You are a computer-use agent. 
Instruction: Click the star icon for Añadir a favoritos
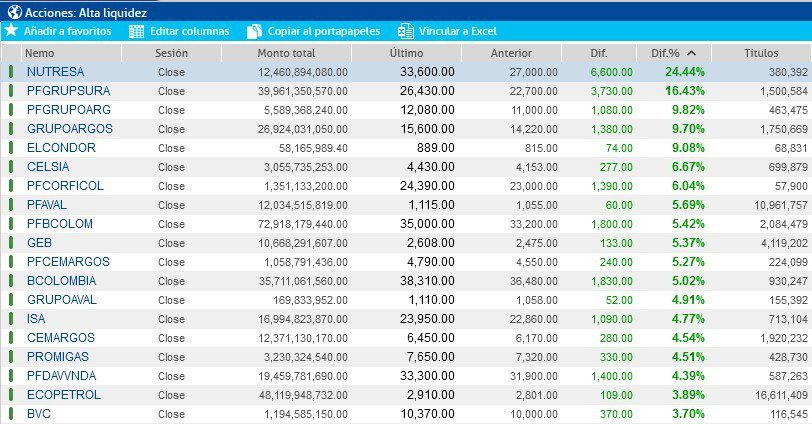[11, 30]
